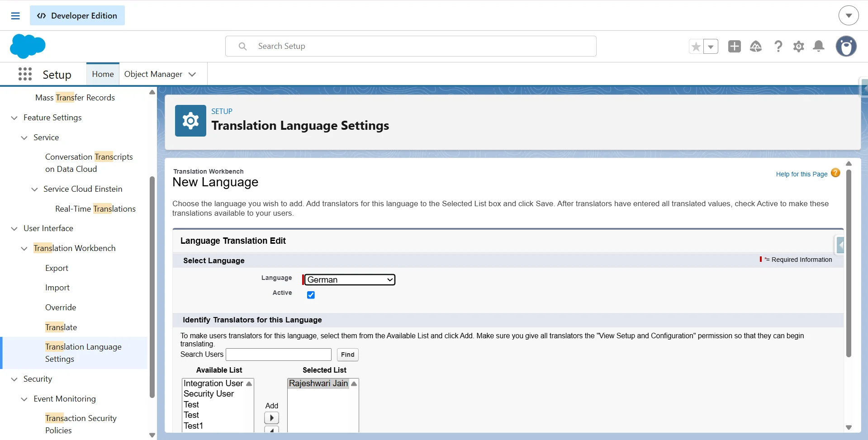The width and height of the screenshot is (868, 440).
Task: Open the Trailhead guidance icon
Action: (756, 46)
